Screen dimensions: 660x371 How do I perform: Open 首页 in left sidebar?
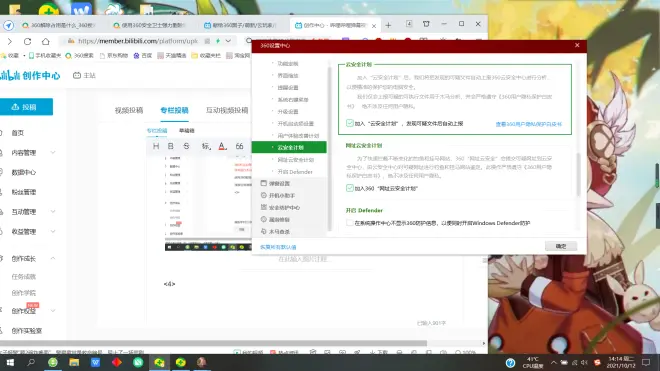coord(18,133)
